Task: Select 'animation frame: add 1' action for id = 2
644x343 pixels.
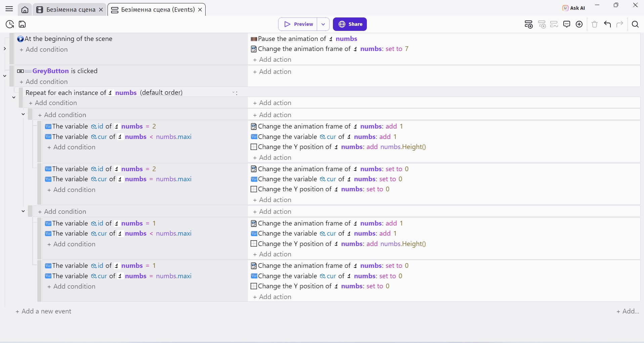Action: click(x=327, y=127)
